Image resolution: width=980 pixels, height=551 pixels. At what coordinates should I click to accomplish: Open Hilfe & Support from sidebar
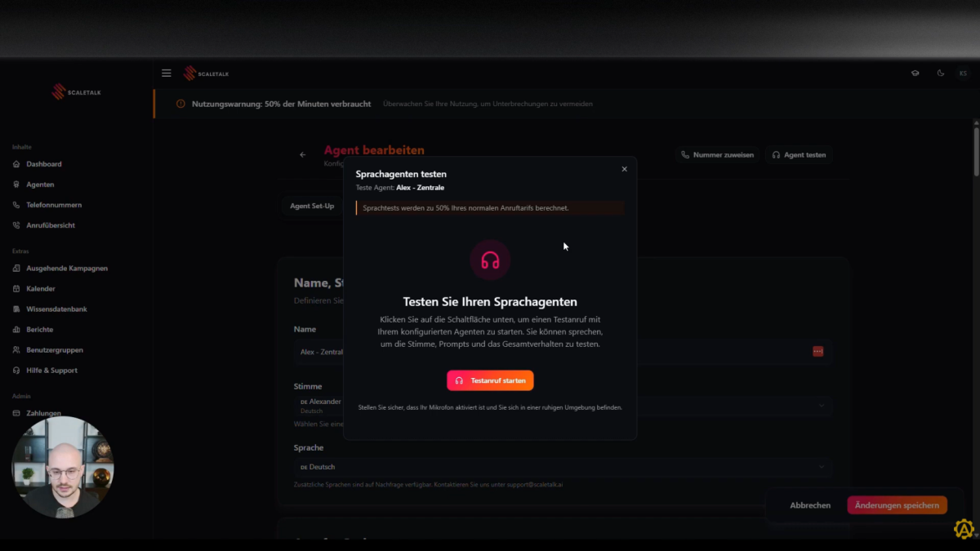click(51, 371)
